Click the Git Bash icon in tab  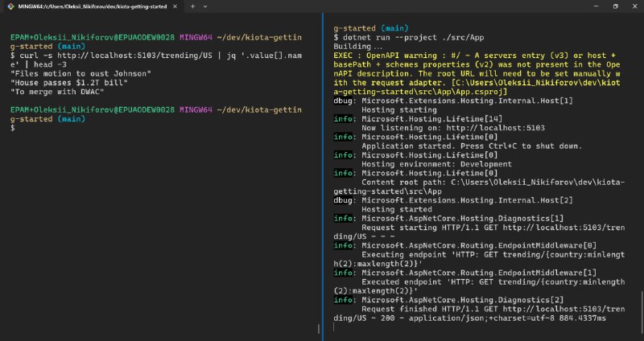[10, 6]
